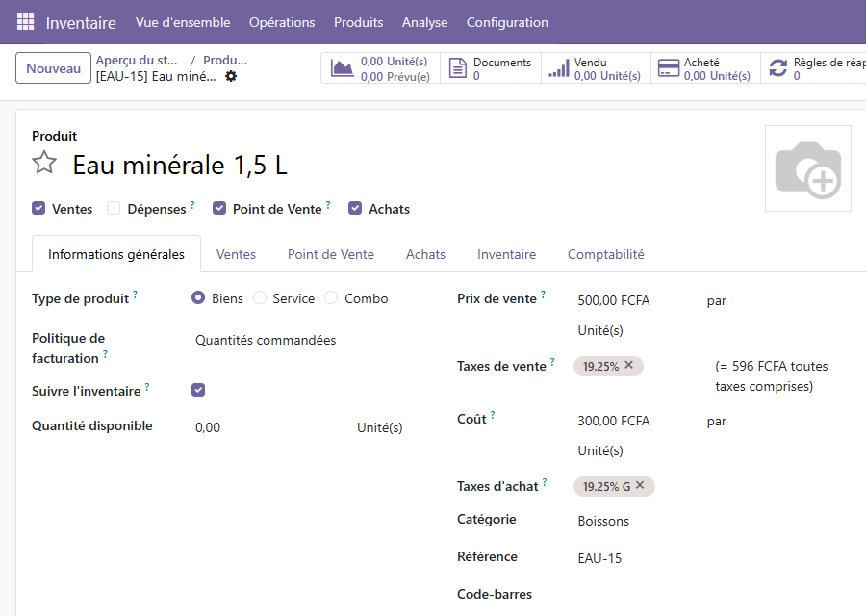
Task: Uncheck the Ventes checkbox
Action: (x=38, y=208)
